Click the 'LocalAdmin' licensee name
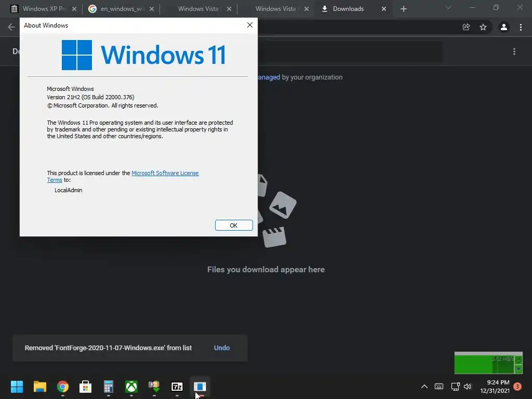 coord(69,190)
